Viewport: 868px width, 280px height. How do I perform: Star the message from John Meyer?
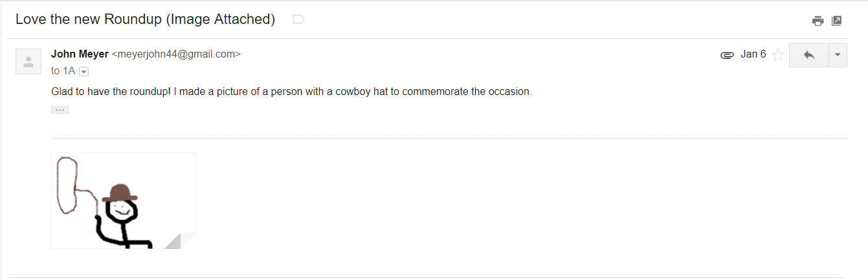click(778, 55)
